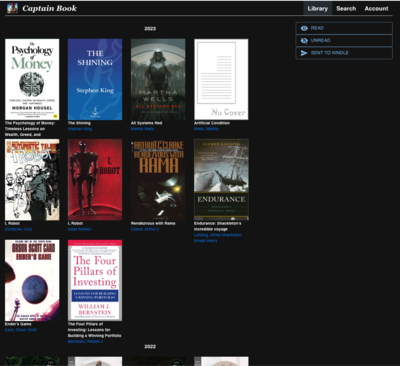This screenshot has width=400, height=366.
Task: Click The Shining title text below cover
Action: coord(79,123)
